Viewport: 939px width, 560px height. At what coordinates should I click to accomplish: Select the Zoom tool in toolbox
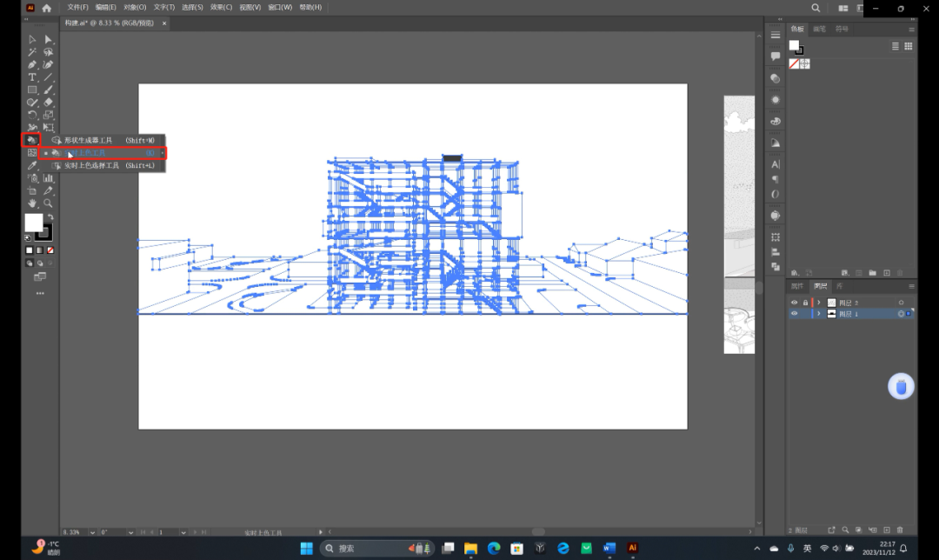coord(49,203)
